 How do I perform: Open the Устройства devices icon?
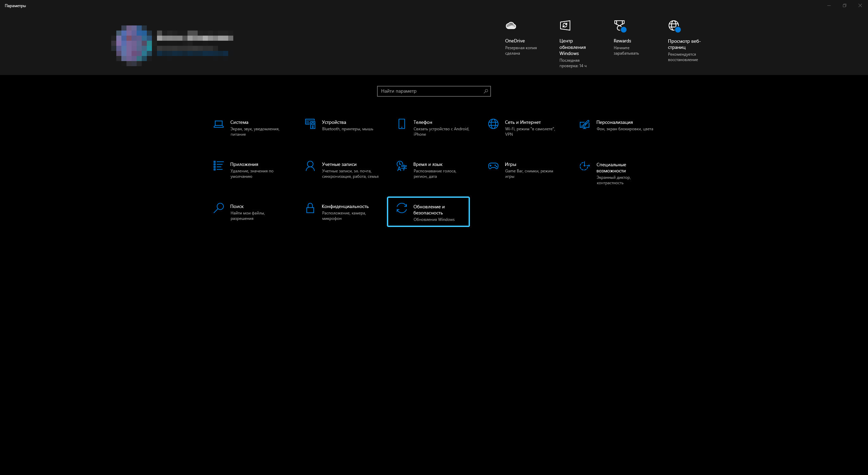pos(310,124)
